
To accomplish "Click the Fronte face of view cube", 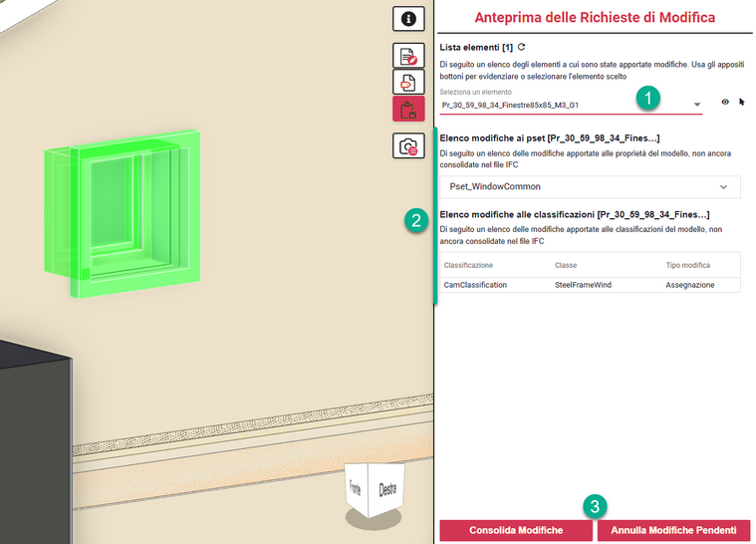I will (355, 488).
